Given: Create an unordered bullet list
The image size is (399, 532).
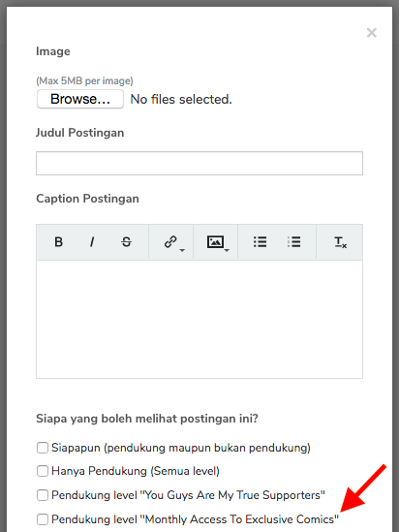Looking at the screenshot, I should tap(260, 242).
